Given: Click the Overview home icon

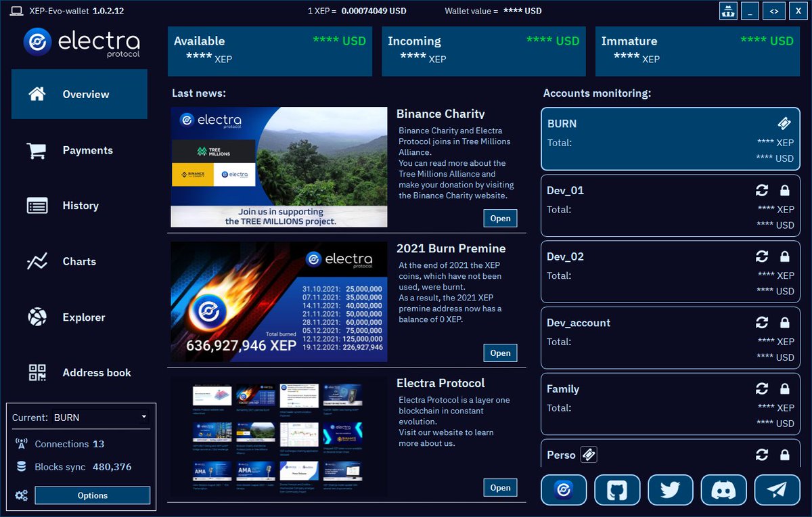Looking at the screenshot, I should pyautogui.click(x=37, y=94).
